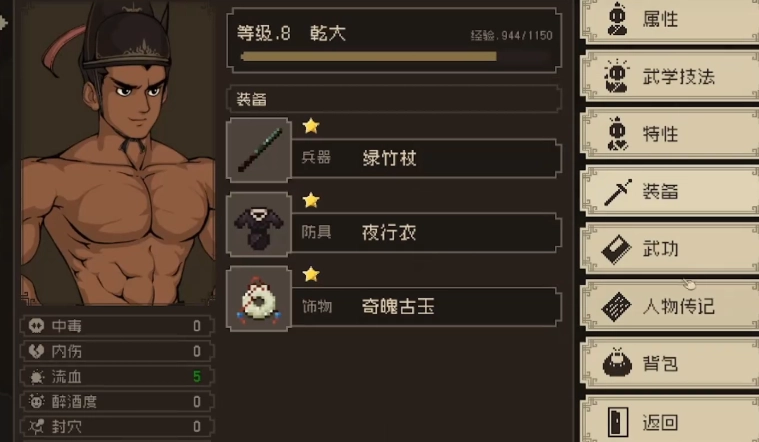The image size is (759, 442).
Task: Open the 背包 backpack inventory
Action: (669, 364)
